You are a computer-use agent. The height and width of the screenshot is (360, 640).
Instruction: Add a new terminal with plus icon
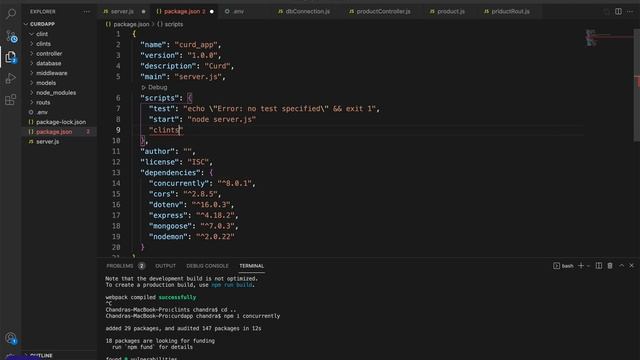[x=581, y=266]
